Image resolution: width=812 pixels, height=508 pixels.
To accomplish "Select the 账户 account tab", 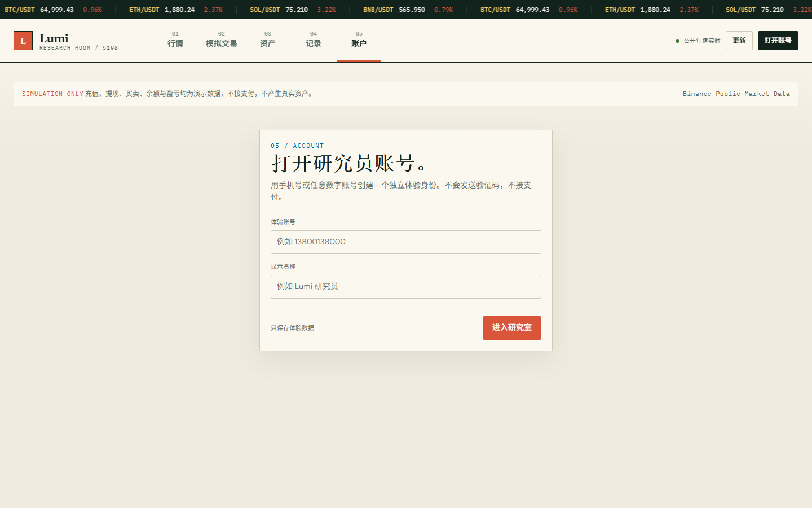I will (359, 40).
